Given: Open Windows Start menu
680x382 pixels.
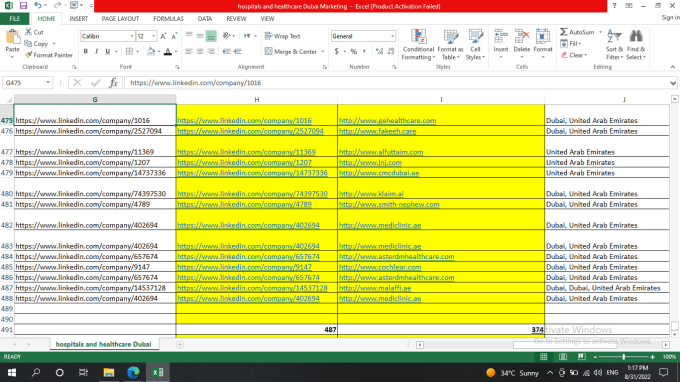Looking at the screenshot, I should point(12,372).
